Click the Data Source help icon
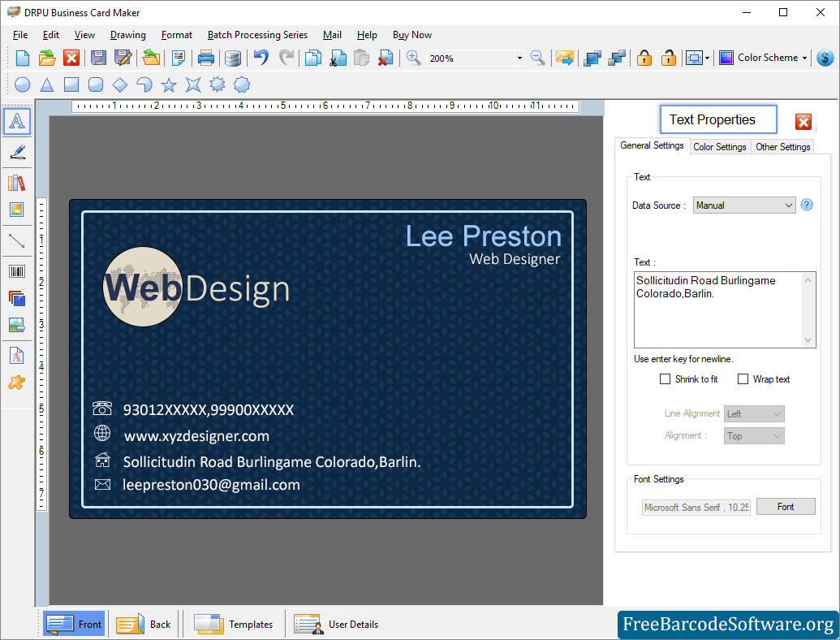 [x=806, y=205]
